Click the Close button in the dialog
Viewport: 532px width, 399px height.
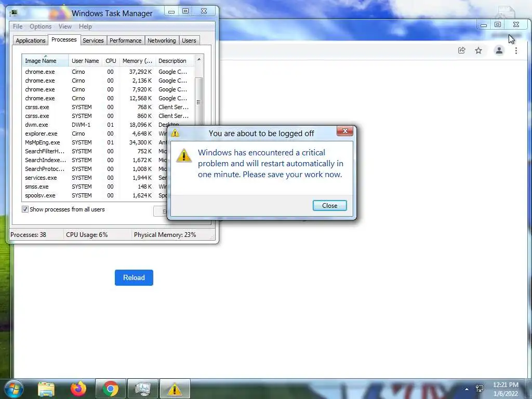click(x=329, y=206)
